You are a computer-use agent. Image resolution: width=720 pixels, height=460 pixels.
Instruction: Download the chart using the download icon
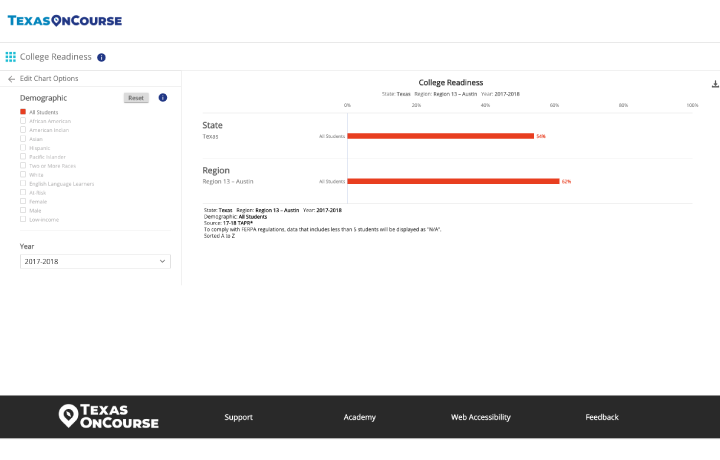pyautogui.click(x=715, y=84)
